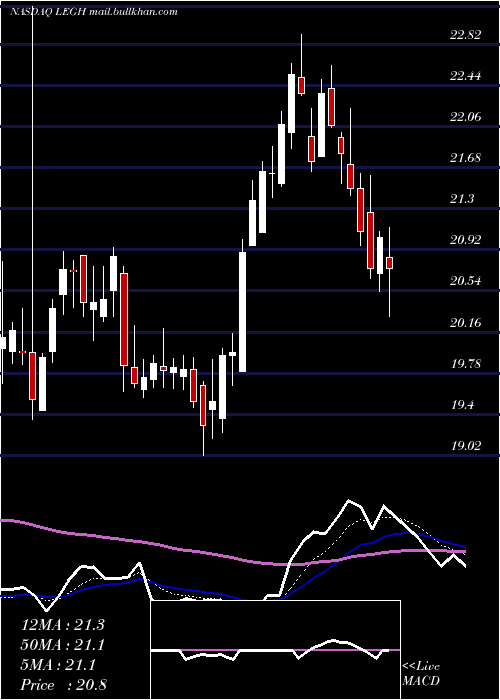Viewport: 500px width, 700px height.
Task: Click the 19.4 price axis label
Action: click(x=462, y=405)
